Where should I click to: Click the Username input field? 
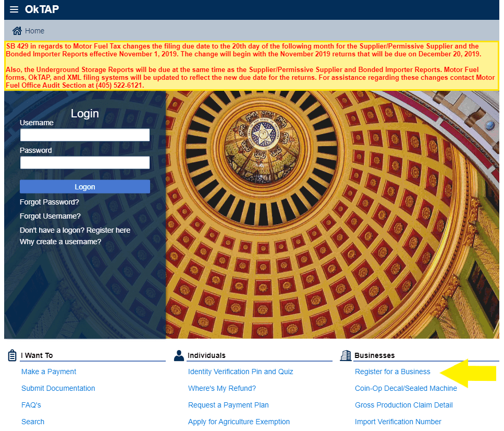(x=85, y=135)
